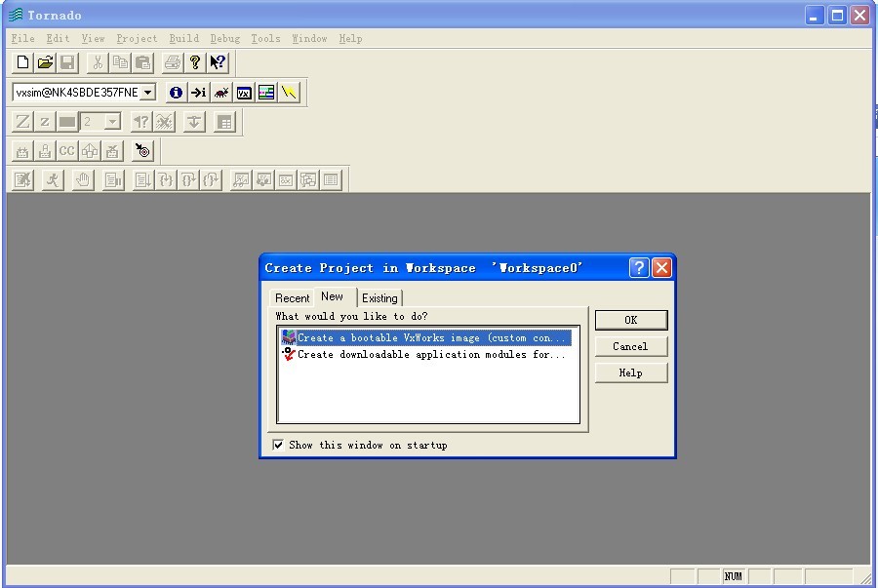Click the context help arrow-question icon
The height and width of the screenshot is (588, 878).
(x=218, y=62)
